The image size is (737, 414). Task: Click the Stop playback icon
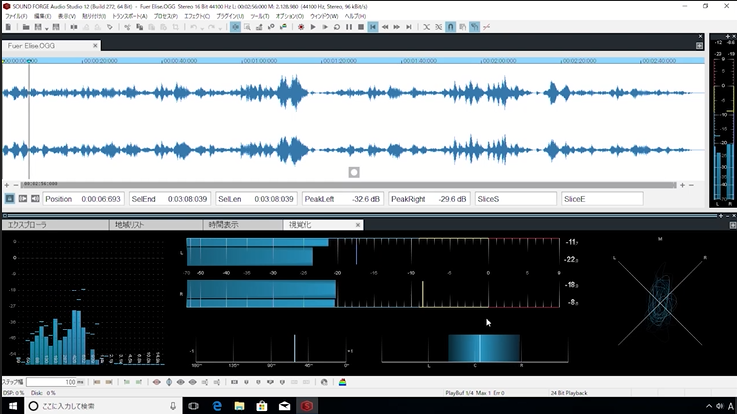(x=361, y=27)
